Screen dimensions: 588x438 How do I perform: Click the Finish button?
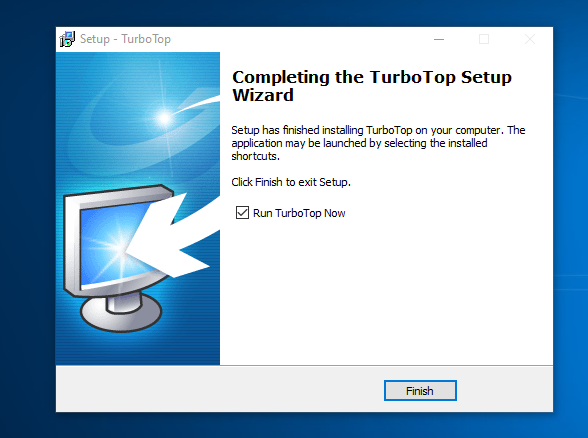pos(420,391)
